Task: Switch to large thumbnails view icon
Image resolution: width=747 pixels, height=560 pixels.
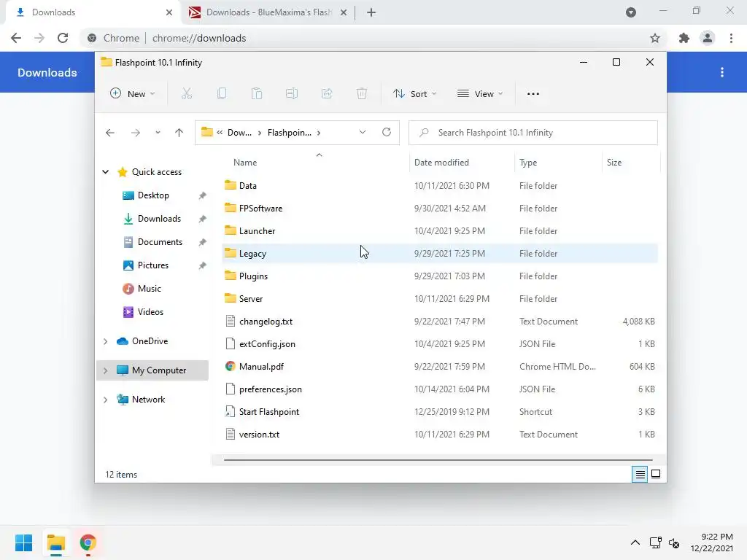Action: pos(656,474)
